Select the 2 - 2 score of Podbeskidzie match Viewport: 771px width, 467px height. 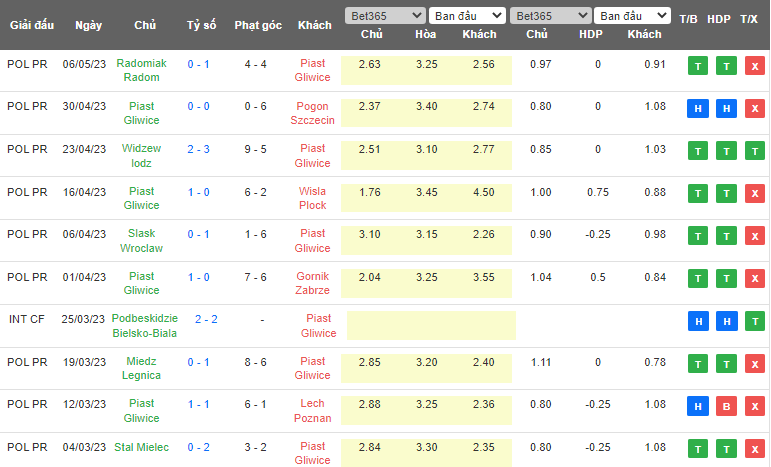coord(206,319)
